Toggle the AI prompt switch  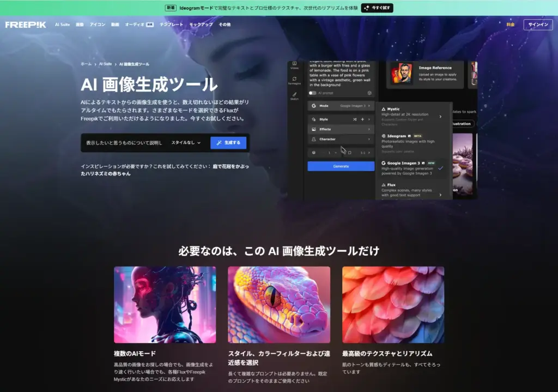[312, 93]
